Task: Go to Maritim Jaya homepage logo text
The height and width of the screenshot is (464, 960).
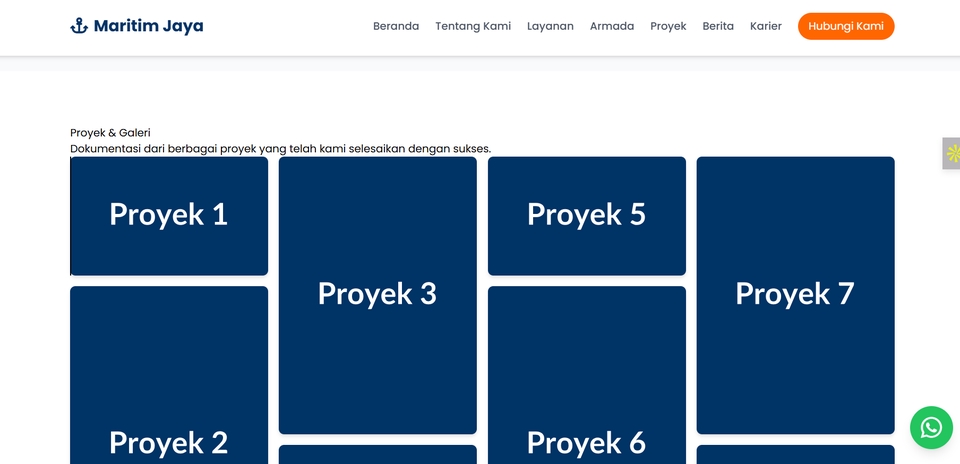Action: pyautogui.click(x=148, y=26)
